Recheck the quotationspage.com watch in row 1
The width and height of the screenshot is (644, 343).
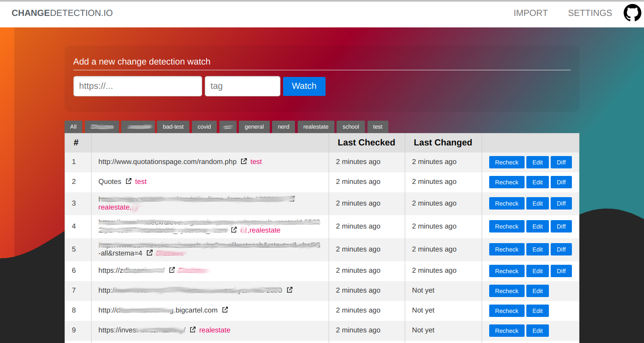(506, 162)
